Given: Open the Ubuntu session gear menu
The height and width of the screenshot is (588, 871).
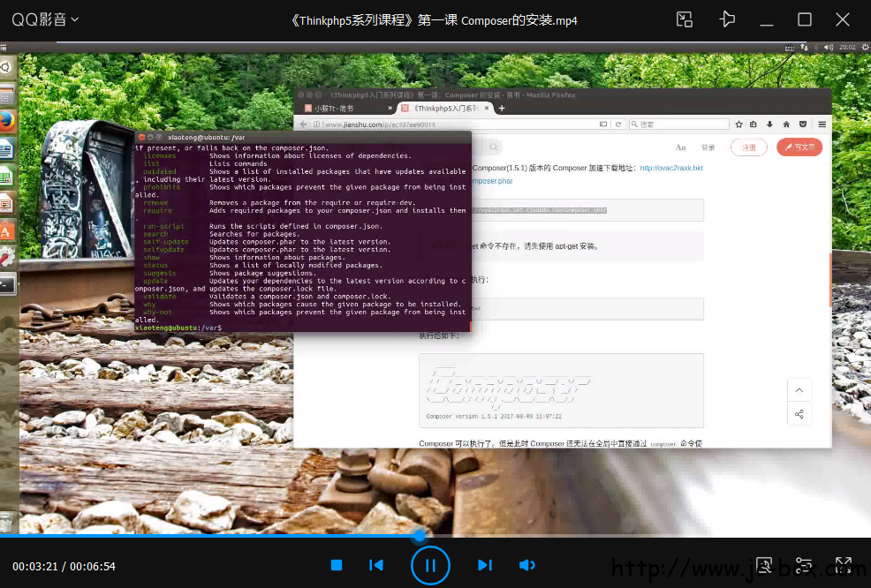Looking at the screenshot, I should 865,48.
